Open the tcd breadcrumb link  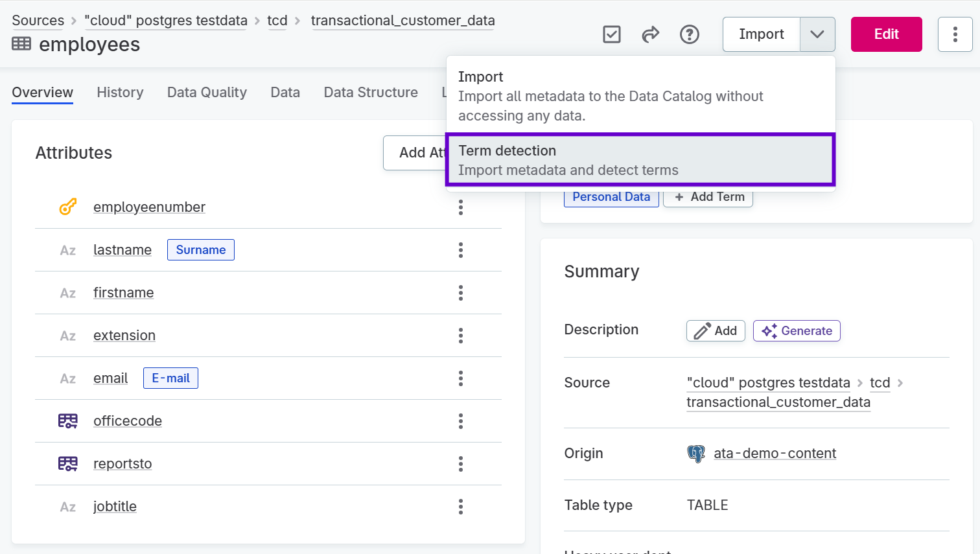(x=277, y=20)
